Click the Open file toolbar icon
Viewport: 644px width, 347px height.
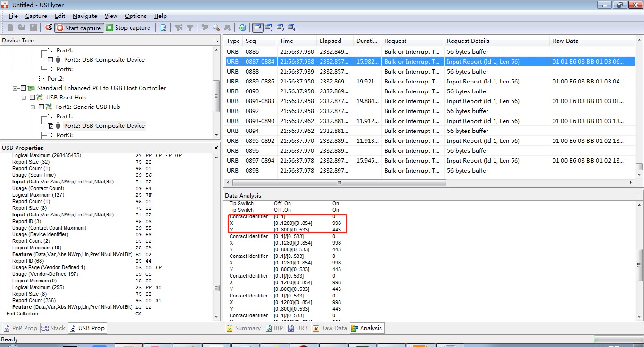point(22,27)
